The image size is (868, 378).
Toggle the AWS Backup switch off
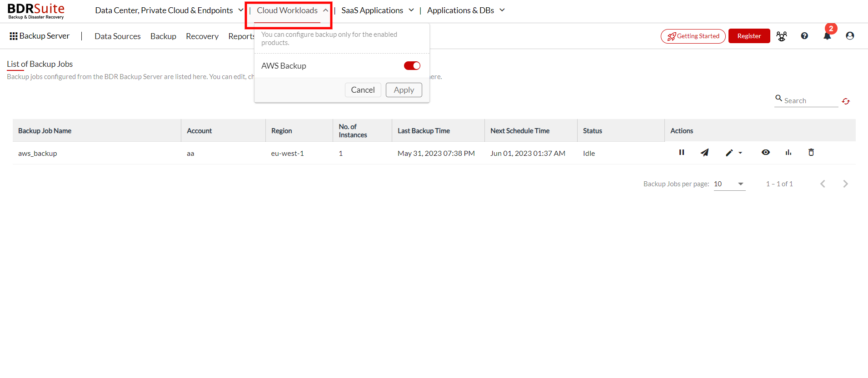click(x=412, y=66)
